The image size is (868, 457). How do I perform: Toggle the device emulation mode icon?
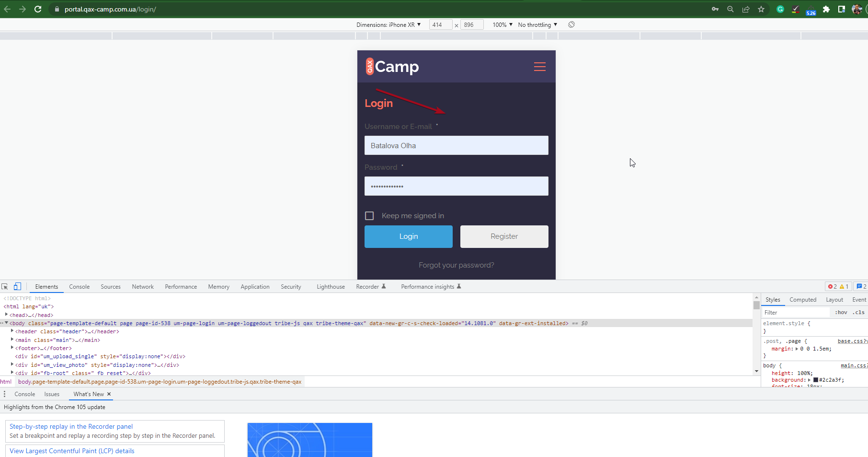pyautogui.click(x=17, y=286)
